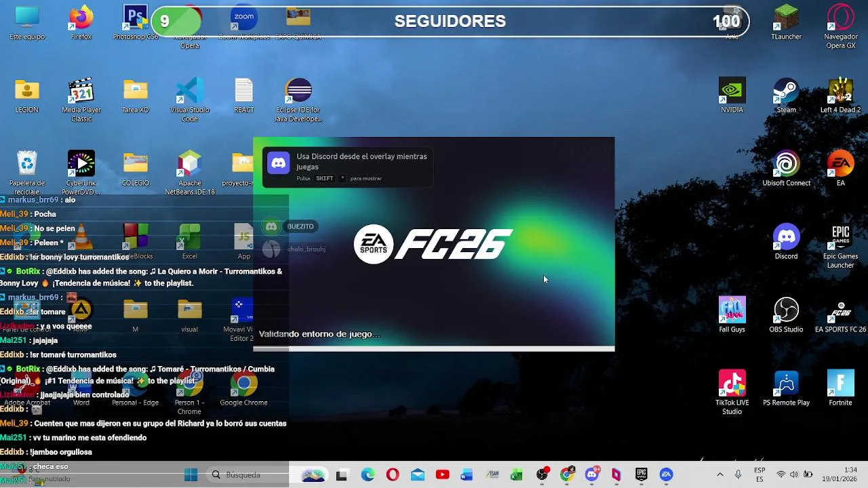Launch Media Player Classic
Screen dimensions: 868x488
81,100
